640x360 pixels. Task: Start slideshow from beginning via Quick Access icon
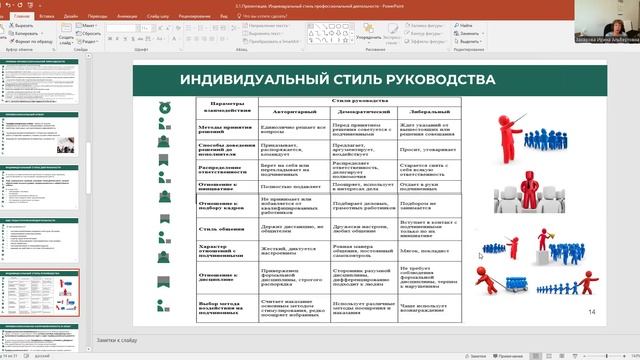pyautogui.click(x=30, y=5)
